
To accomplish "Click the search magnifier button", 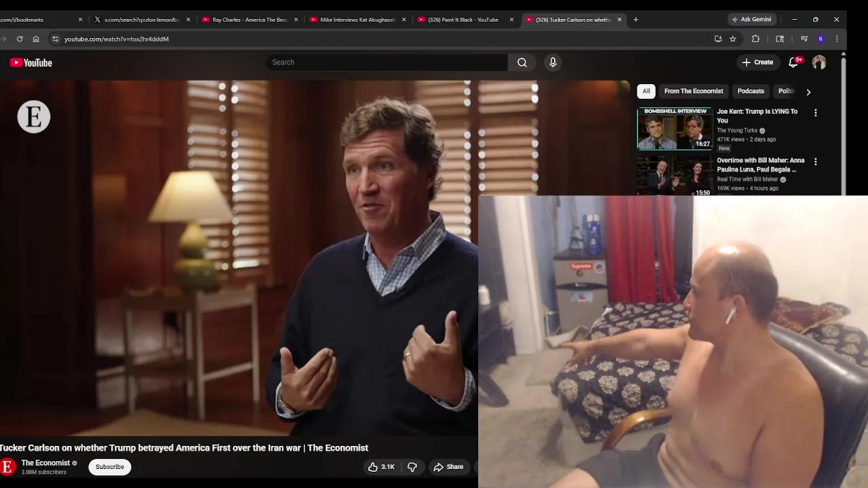I will 522,62.
